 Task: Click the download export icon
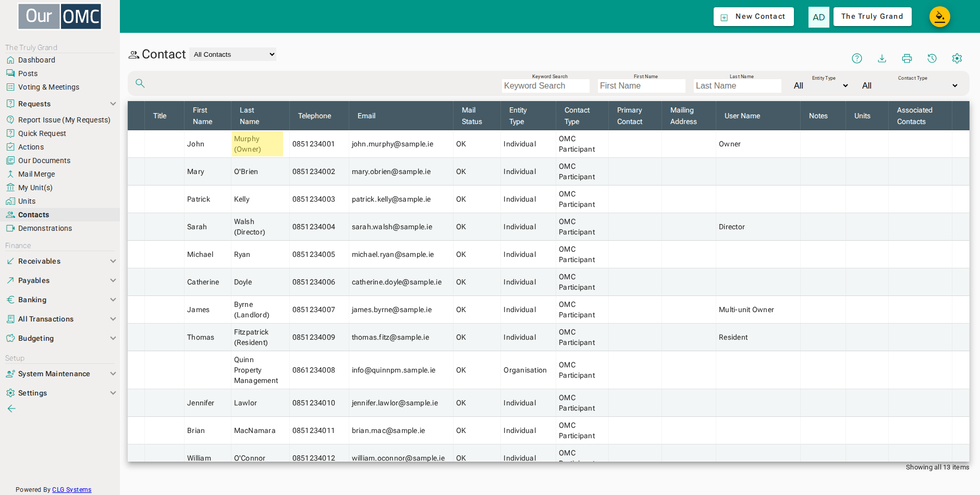[882, 58]
